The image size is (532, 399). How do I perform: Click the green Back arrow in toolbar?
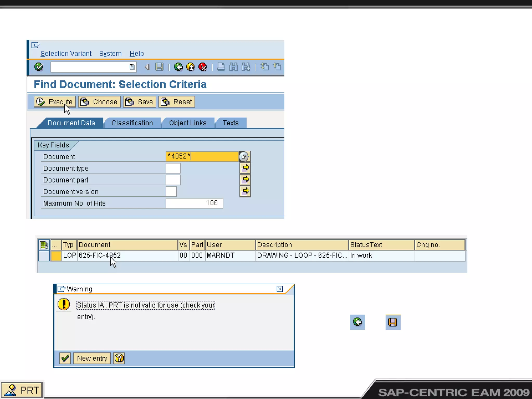(178, 67)
